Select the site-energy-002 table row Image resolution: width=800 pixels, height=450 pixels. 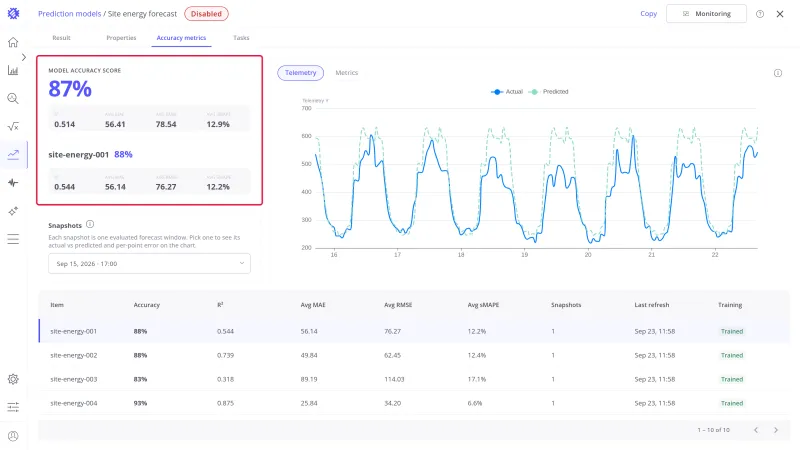click(414, 355)
